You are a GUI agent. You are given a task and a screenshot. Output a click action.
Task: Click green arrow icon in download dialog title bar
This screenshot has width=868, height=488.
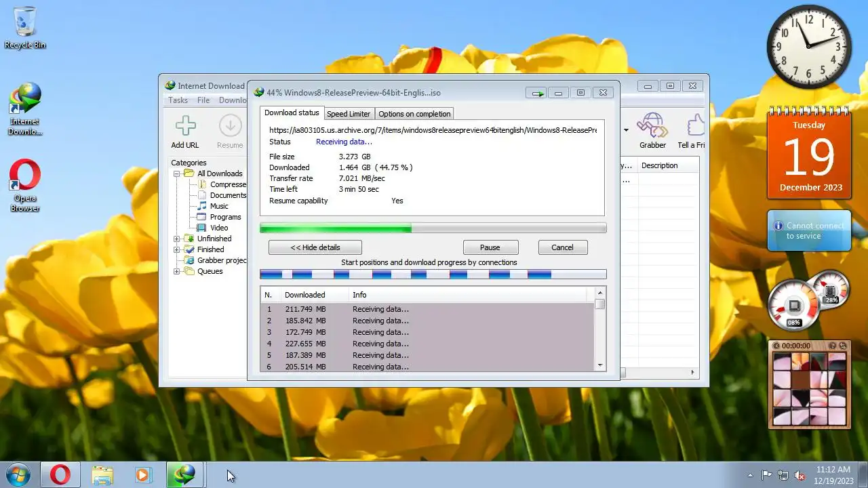pyautogui.click(x=537, y=93)
